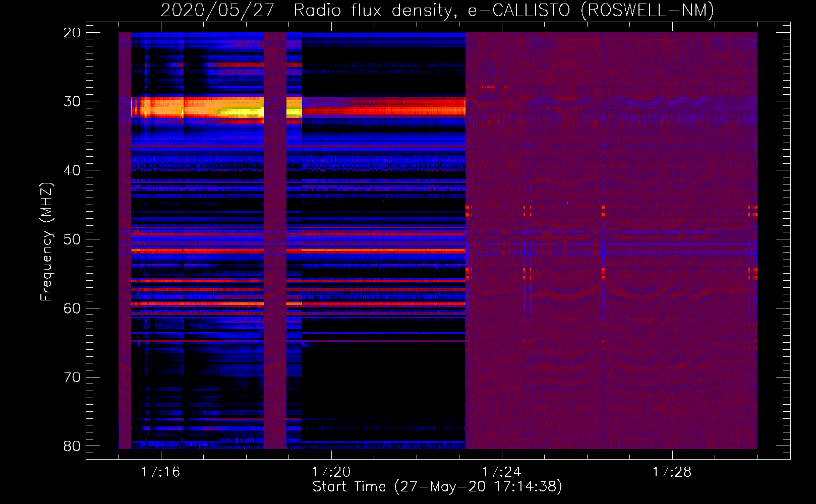Select the 17:28 time tick label

pos(672,472)
